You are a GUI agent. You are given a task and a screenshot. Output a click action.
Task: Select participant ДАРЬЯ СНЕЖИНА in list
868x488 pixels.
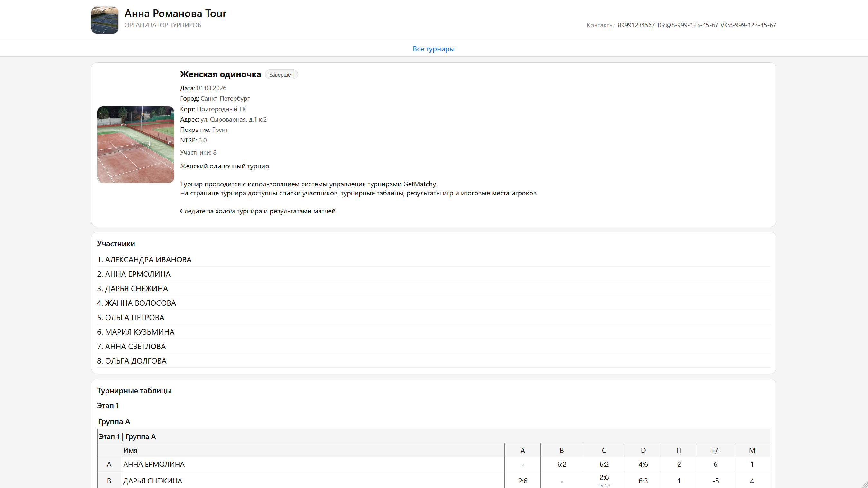coord(133,289)
